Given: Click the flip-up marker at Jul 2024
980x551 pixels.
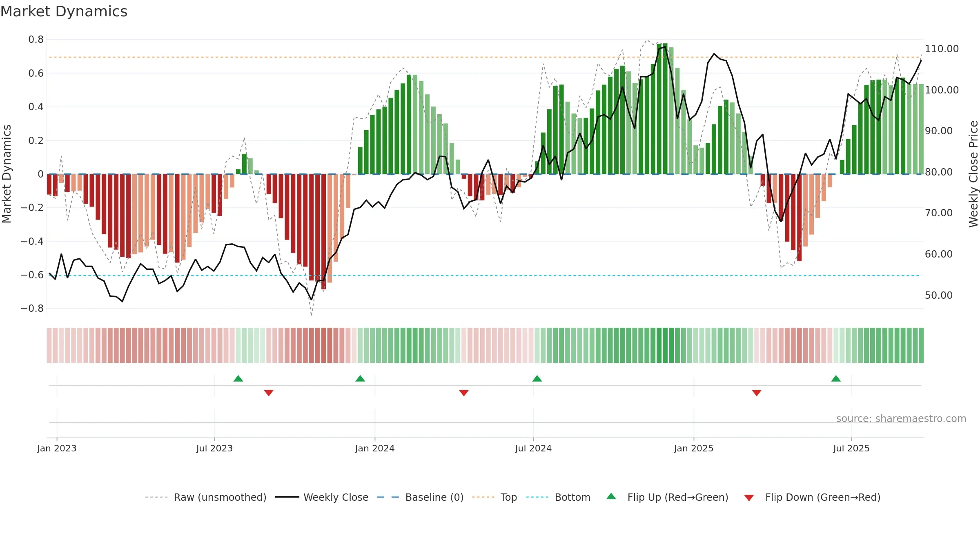Looking at the screenshot, I should pos(537,378).
